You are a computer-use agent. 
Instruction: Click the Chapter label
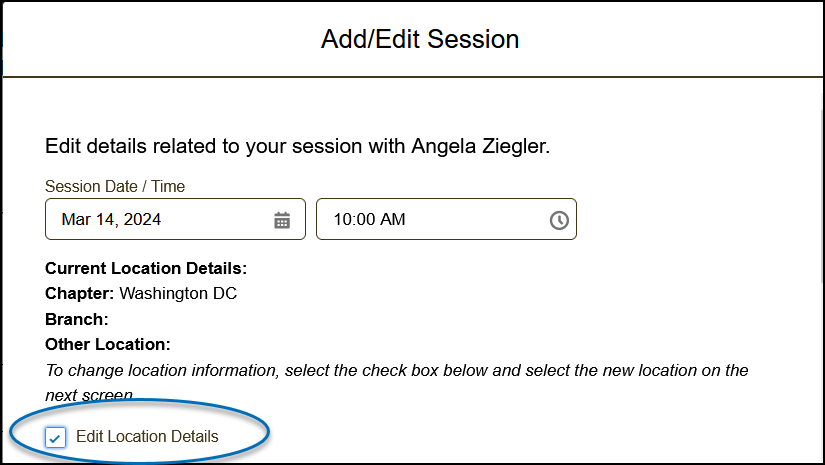click(x=80, y=294)
